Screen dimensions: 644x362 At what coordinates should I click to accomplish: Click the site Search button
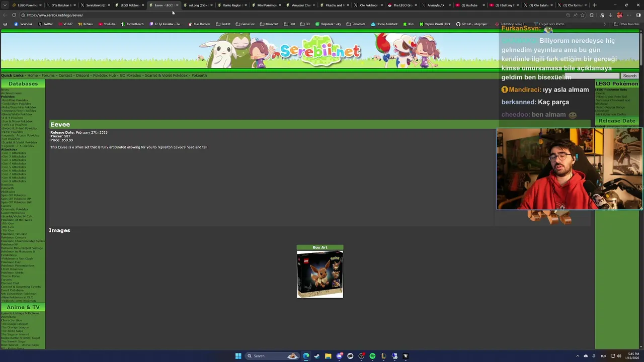coord(629,76)
